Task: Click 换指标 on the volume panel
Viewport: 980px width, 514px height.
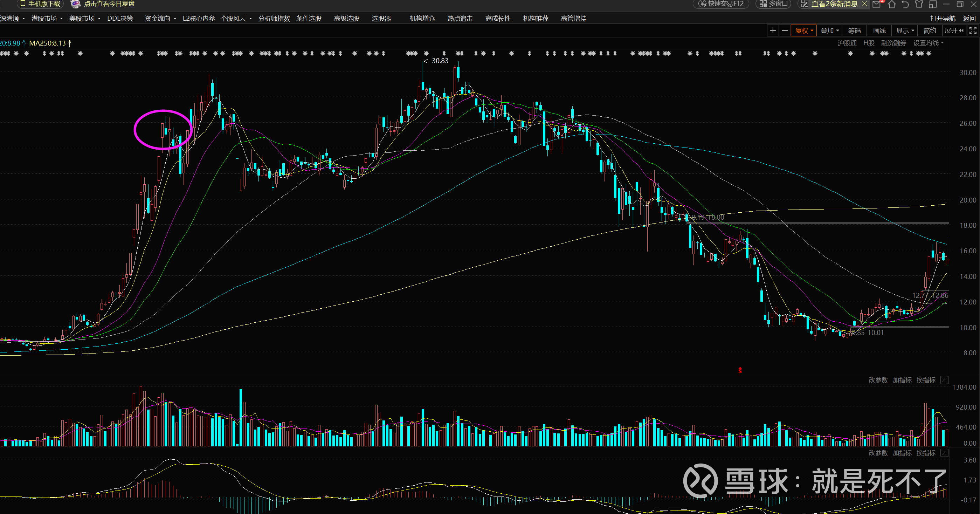Action: (x=926, y=380)
